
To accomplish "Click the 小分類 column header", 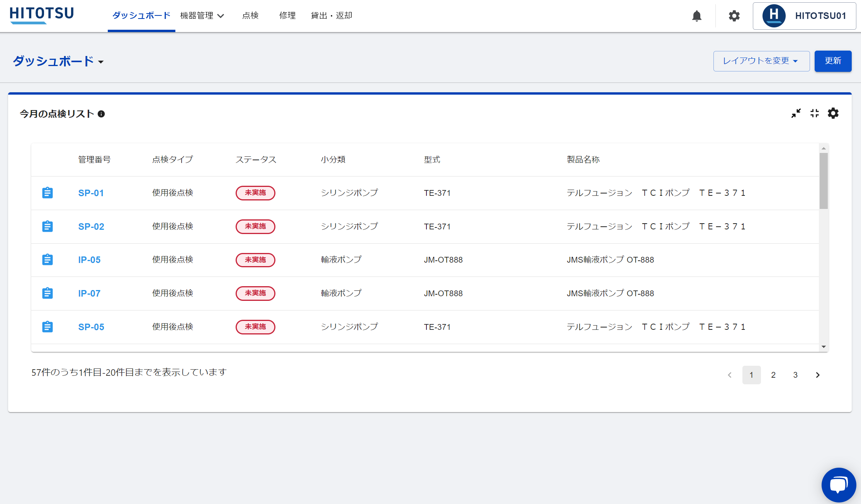I will click(x=333, y=160).
